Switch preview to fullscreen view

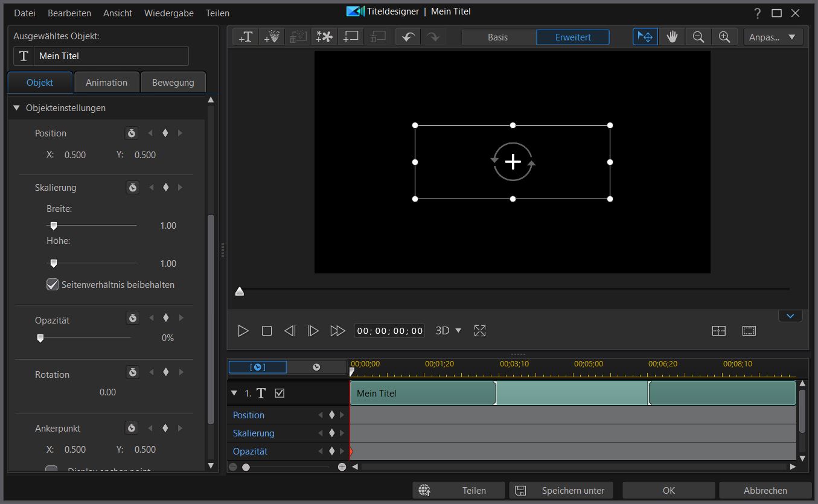point(479,330)
